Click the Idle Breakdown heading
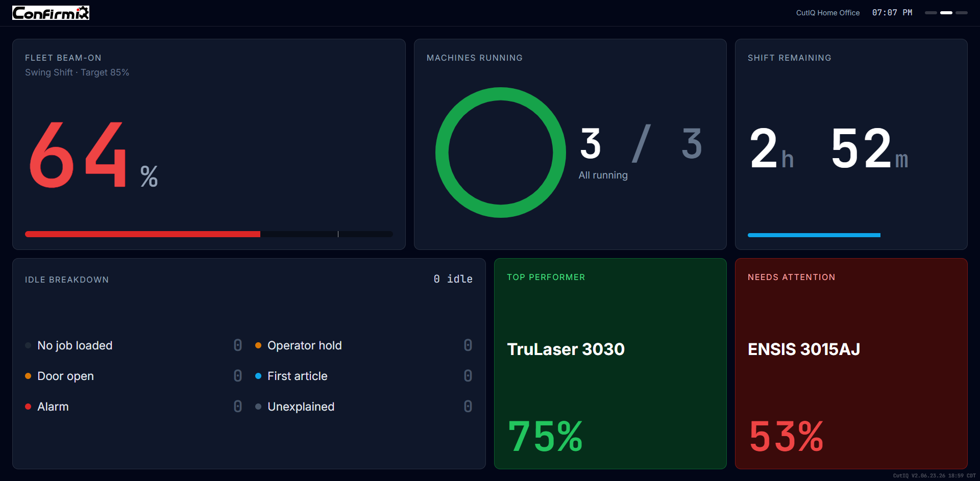The width and height of the screenshot is (980, 481). [67, 280]
